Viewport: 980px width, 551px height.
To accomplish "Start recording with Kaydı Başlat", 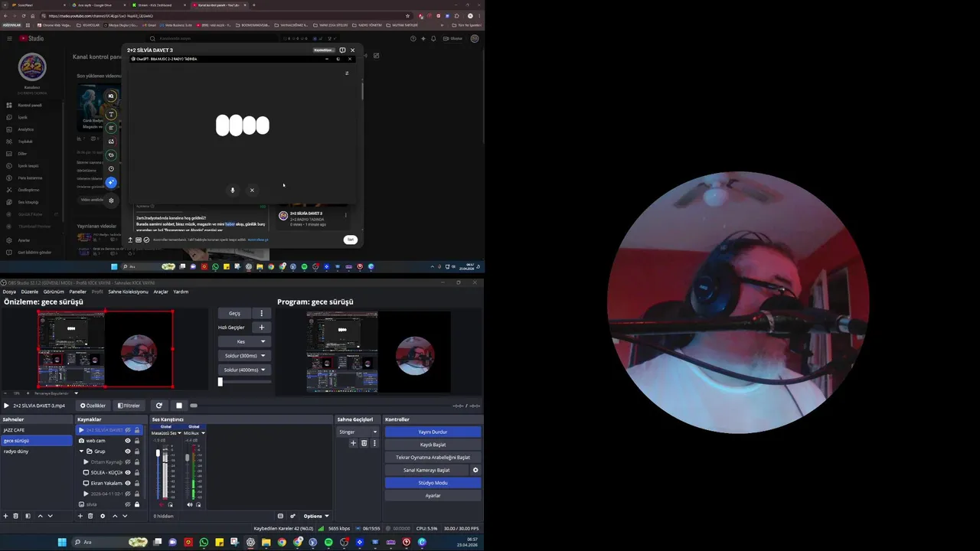I will click(433, 445).
